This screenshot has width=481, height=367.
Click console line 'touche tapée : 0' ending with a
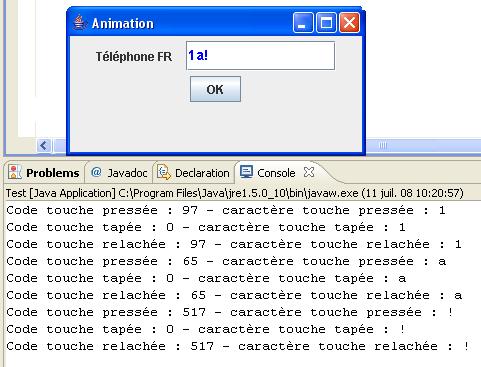(206, 278)
